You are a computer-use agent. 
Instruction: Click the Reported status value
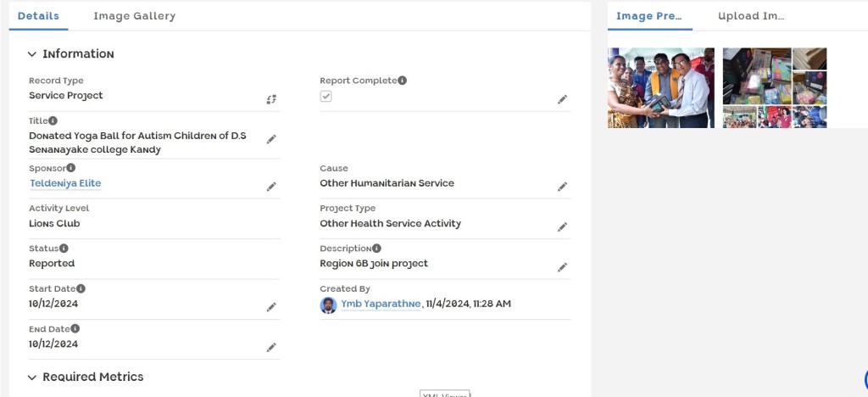(52, 264)
